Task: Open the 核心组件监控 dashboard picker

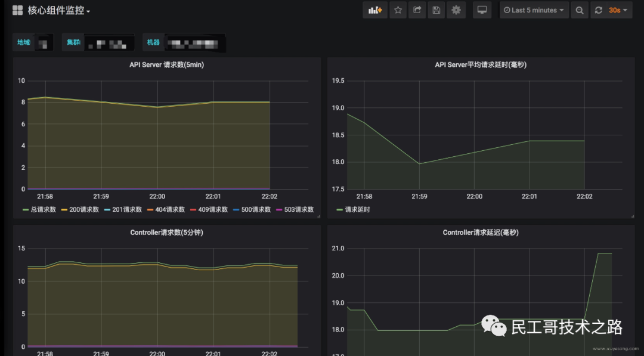Action: (x=58, y=10)
